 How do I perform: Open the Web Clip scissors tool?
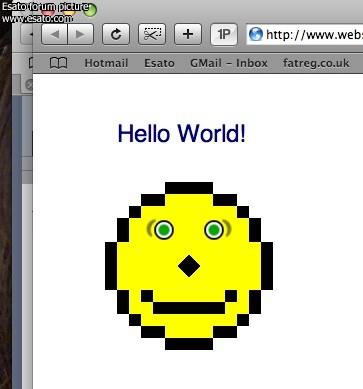(x=152, y=34)
